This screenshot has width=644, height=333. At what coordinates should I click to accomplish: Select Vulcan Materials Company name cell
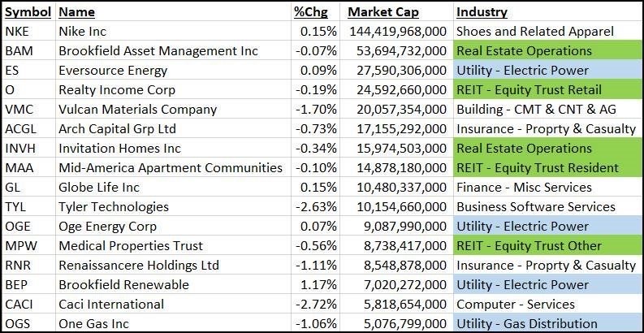coord(137,110)
